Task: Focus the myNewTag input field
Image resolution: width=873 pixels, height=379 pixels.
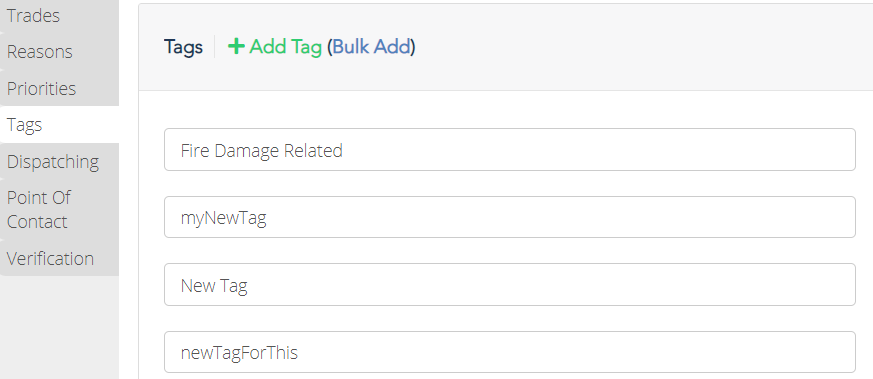Action: coord(509,217)
